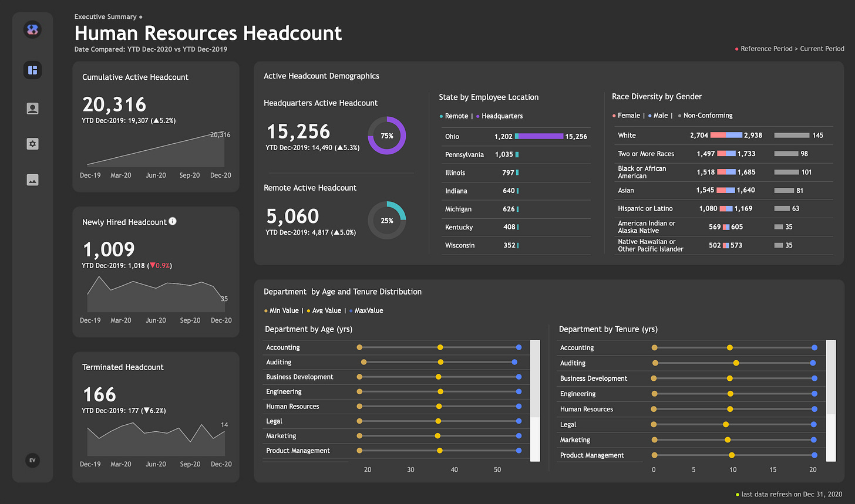The image size is (855, 504).
Task: Select the Engineering row in Department by Age
Action: pyautogui.click(x=284, y=392)
